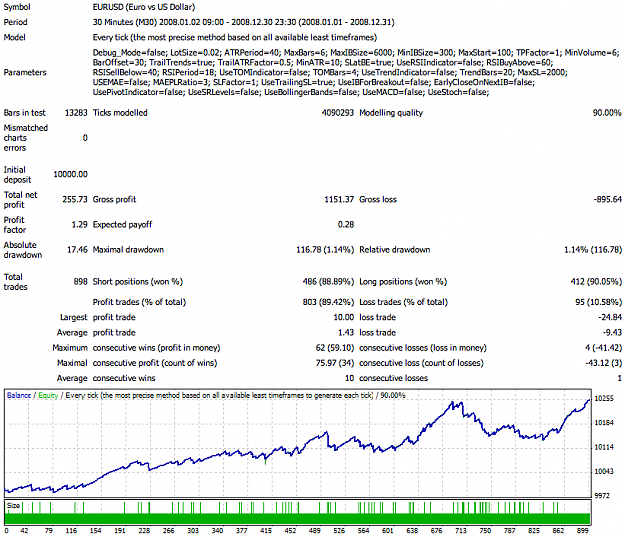Image resolution: width=625 pixels, height=537 pixels.
Task: Select Bars in test value 13283
Action: tap(76, 113)
